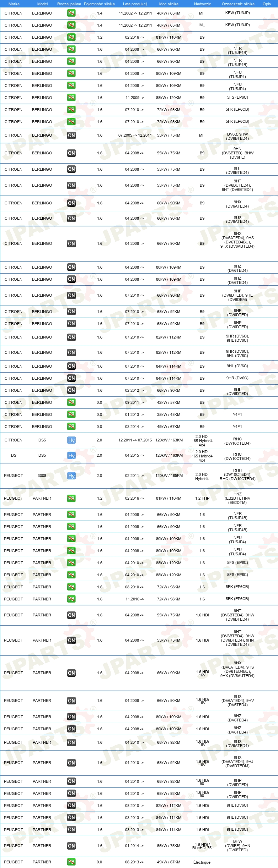Click the Pojemność silnika column header
Viewport: 278px width, 868px height.
pos(99,4)
